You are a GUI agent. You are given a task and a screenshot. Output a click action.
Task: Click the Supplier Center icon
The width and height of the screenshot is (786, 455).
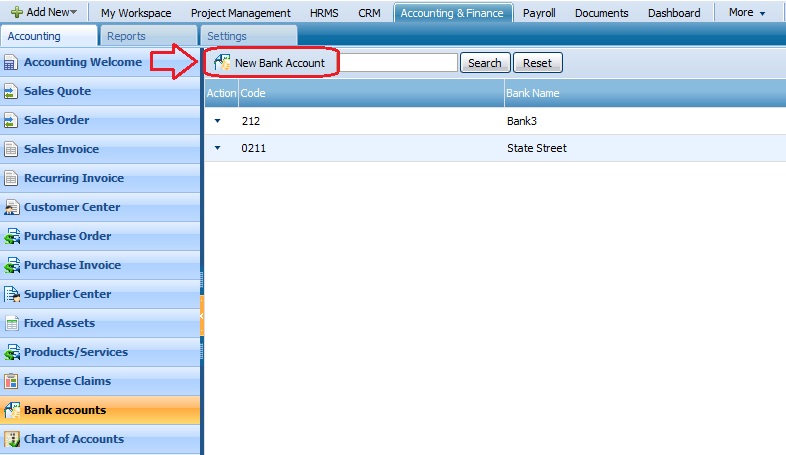click(x=12, y=294)
